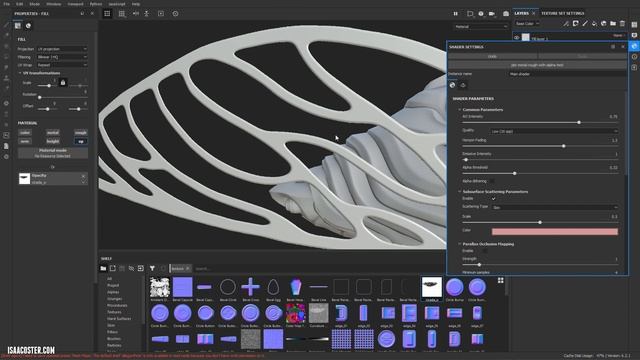Screen dimensions: 640x360
Task: Click the Display Settings icon in right sidebar
Action: coord(634,36)
